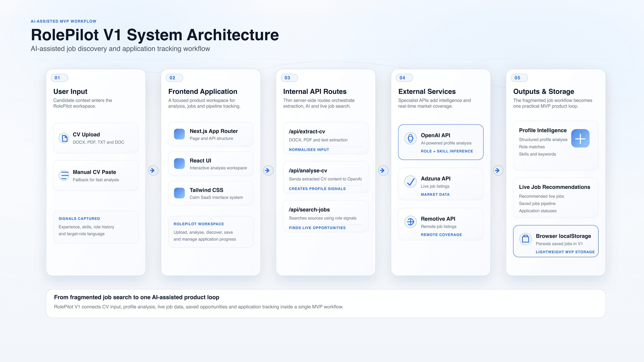The image size is (644, 362).
Task: Open the /api/search-jobs route title
Action: [309, 210]
